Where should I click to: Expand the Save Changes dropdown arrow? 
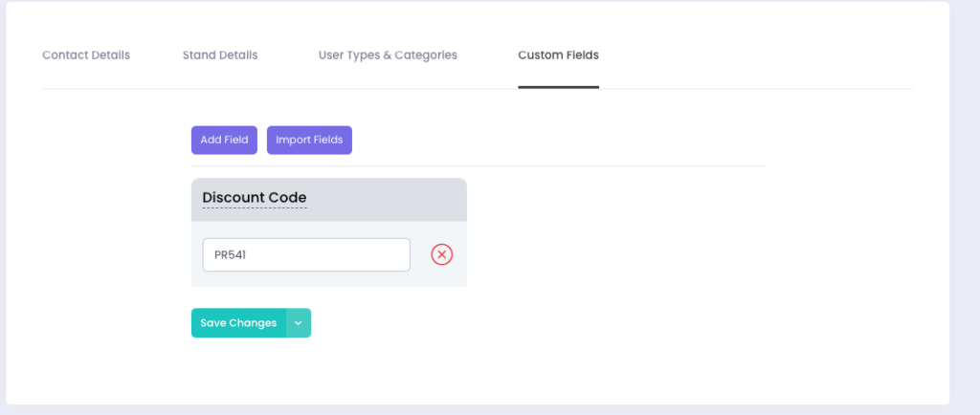pos(299,323)
